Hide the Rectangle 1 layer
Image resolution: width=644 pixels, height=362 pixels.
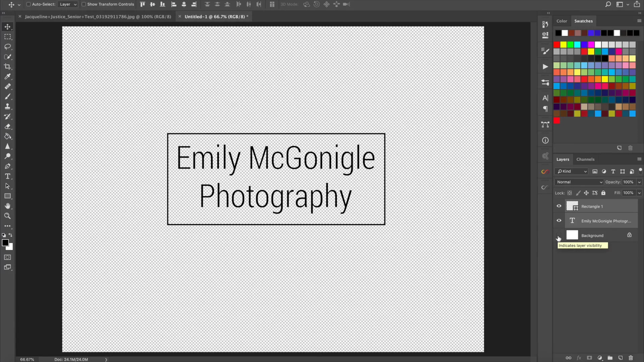tap(559, 206)
